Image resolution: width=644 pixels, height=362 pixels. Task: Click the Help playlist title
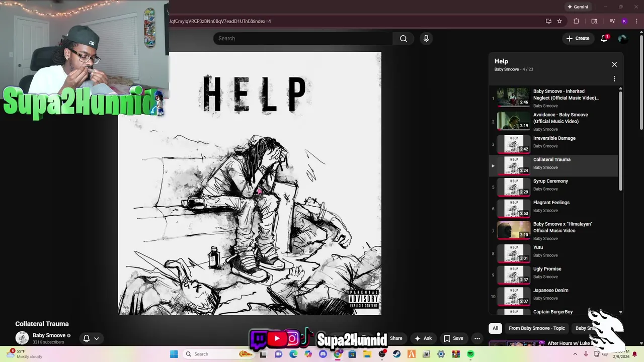click(x=501, y=61)
